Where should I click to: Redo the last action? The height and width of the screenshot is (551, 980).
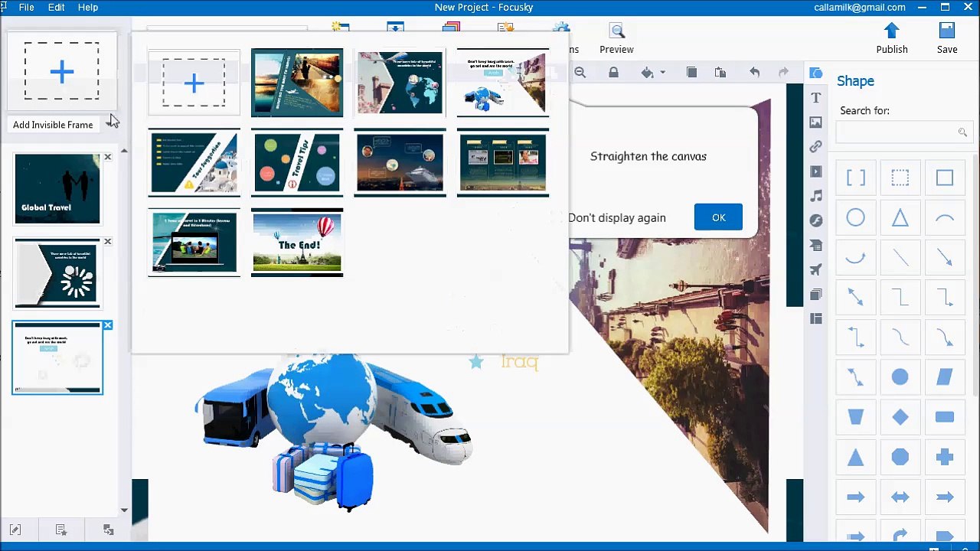point(783,72)
